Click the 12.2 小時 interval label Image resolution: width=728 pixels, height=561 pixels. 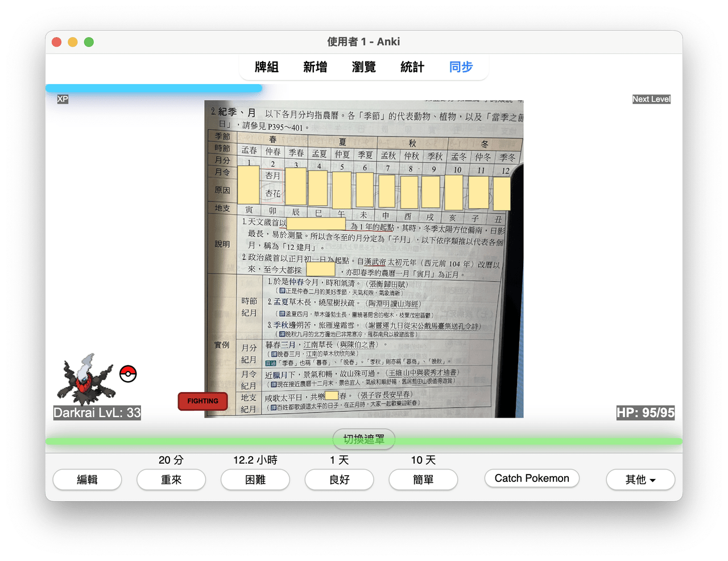255,460
